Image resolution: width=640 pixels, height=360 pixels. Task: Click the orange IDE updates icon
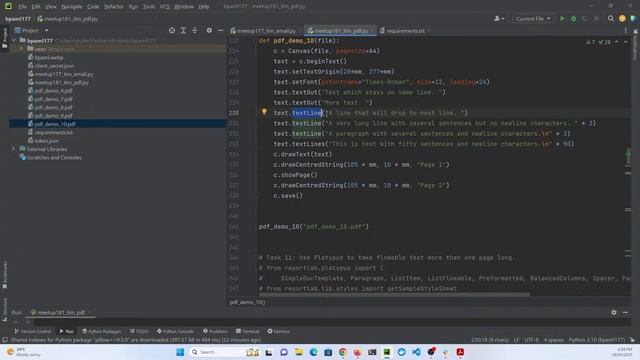point(622,19)
